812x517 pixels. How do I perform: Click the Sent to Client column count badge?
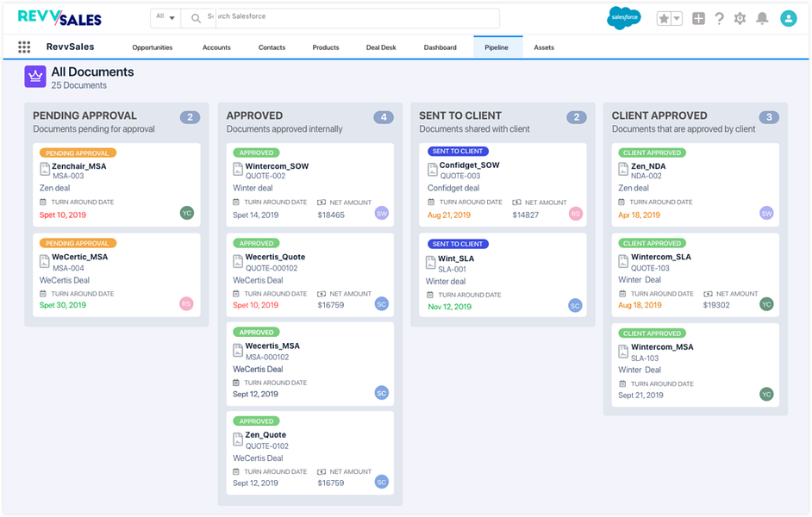[x=577, y=117]
